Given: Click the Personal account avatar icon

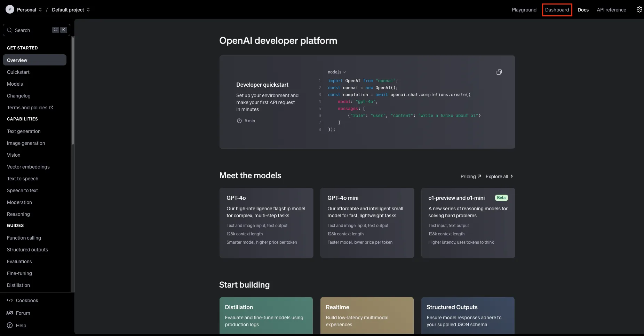Looking at the screenshot, I should point(10,9).
